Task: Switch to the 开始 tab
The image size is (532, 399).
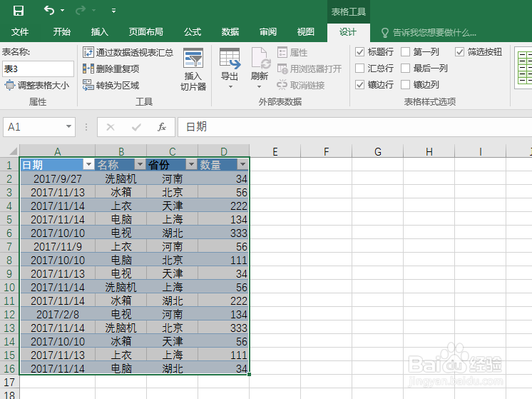Action: pyautogui.click(x=62, y=32)
